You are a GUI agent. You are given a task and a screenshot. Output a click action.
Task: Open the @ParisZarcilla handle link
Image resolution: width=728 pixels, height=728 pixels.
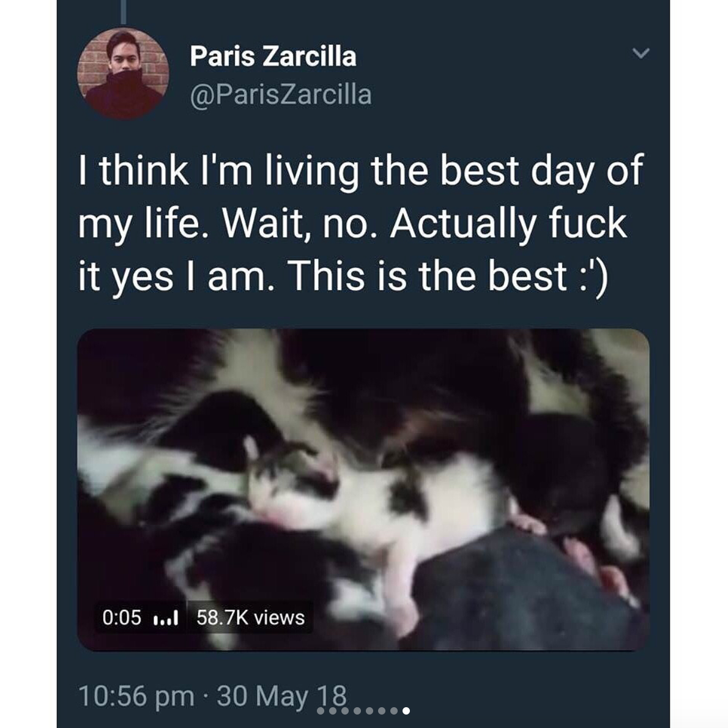[x=281, y=94]
